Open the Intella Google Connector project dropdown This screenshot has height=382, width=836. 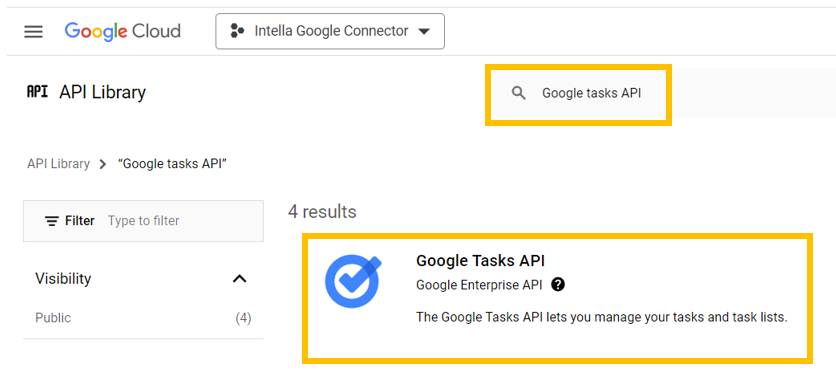click(330, 31)
